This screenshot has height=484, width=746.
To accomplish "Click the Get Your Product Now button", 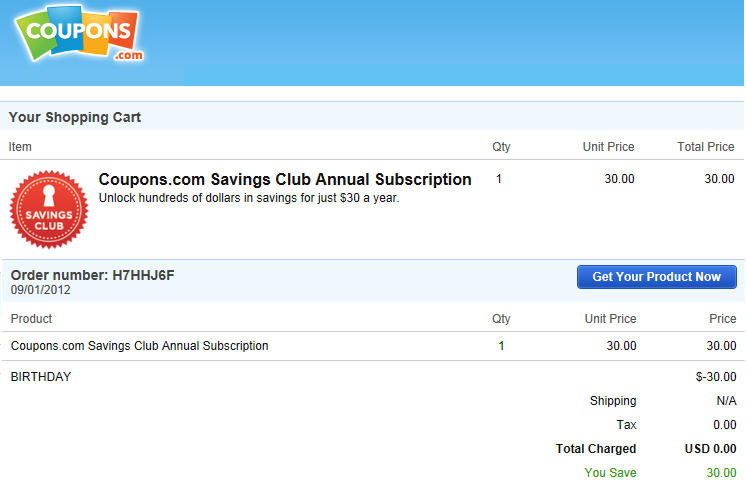I will 657,277.
